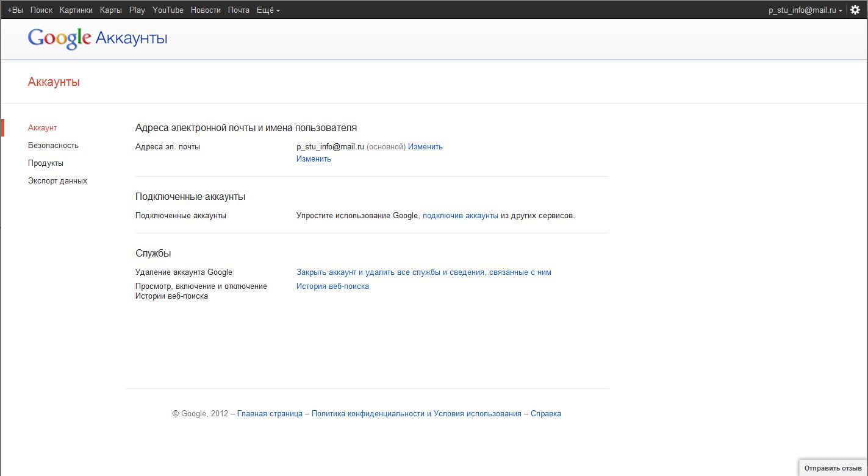Click the settings gear icon
The width and height of the screenshot is (868, 476).
tap(855, 10)
